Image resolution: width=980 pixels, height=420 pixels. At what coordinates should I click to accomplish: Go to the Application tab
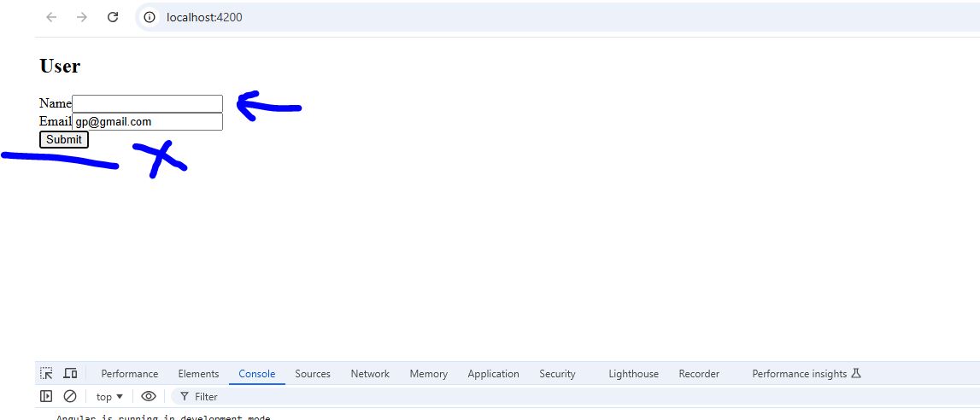coord(493,374)
